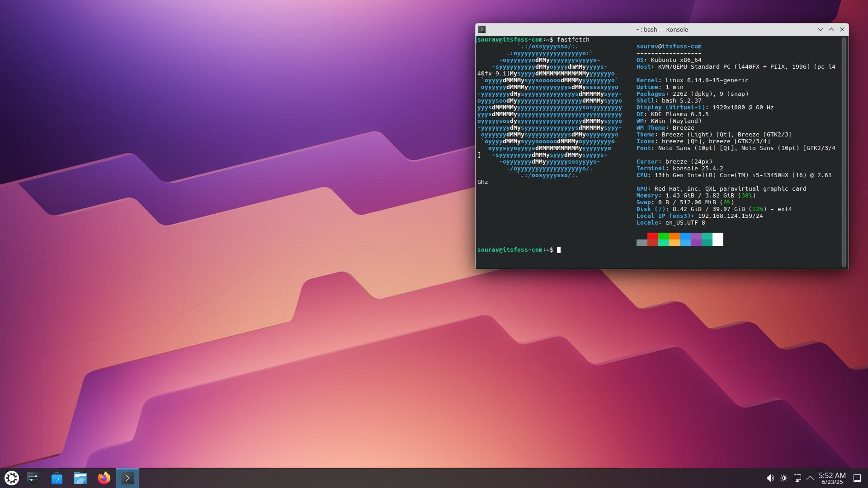Click the '~ : bash — Konsole' title tab
The image size is (868, 488).
[662, 29]
